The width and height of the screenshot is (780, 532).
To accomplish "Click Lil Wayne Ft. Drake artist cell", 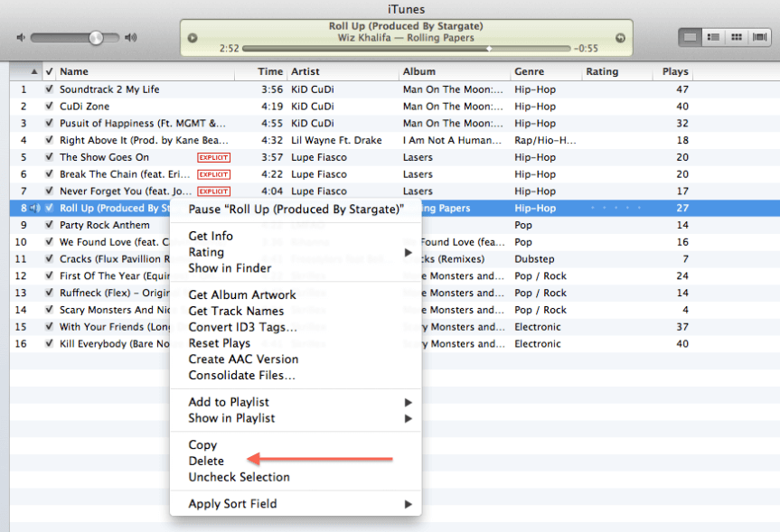I will click(336, 140).
